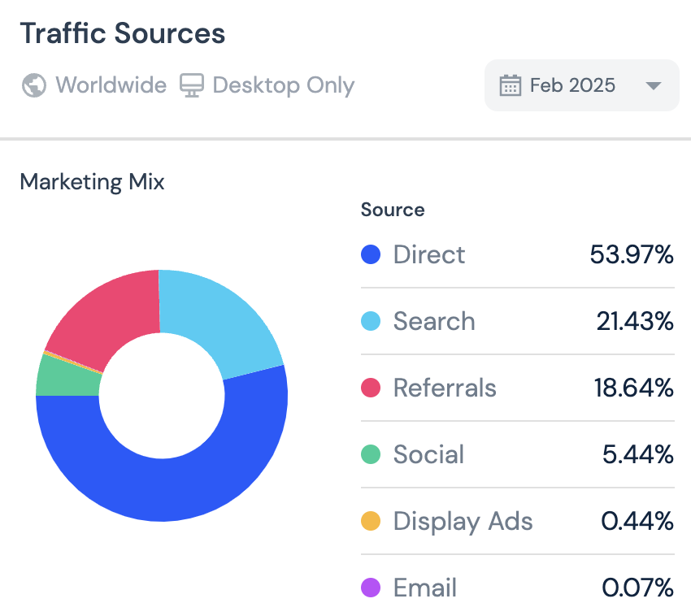Image resolution: width=691 pixels, height=616 pixels.
Task: Click the Marketing Mix heading
Action: coord(92,181)
